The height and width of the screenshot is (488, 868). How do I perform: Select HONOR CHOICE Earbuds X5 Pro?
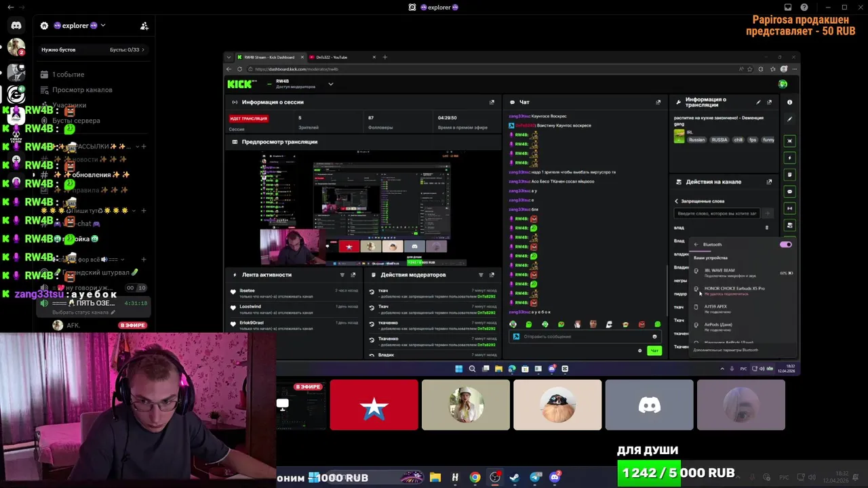pyautogui.click(x=743, y=291)
